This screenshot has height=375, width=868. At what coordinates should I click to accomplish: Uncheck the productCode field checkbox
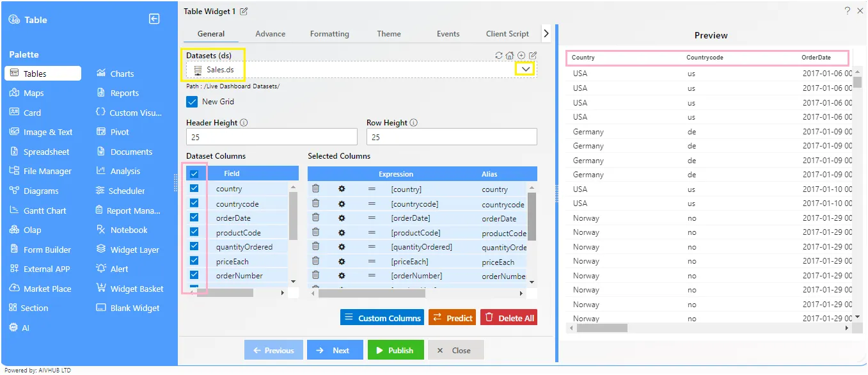click(x=194, y=232)
